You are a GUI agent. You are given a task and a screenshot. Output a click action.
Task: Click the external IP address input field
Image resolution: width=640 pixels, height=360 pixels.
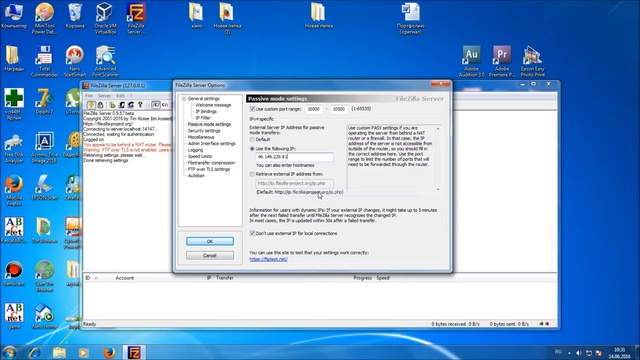tap(294, 157)
